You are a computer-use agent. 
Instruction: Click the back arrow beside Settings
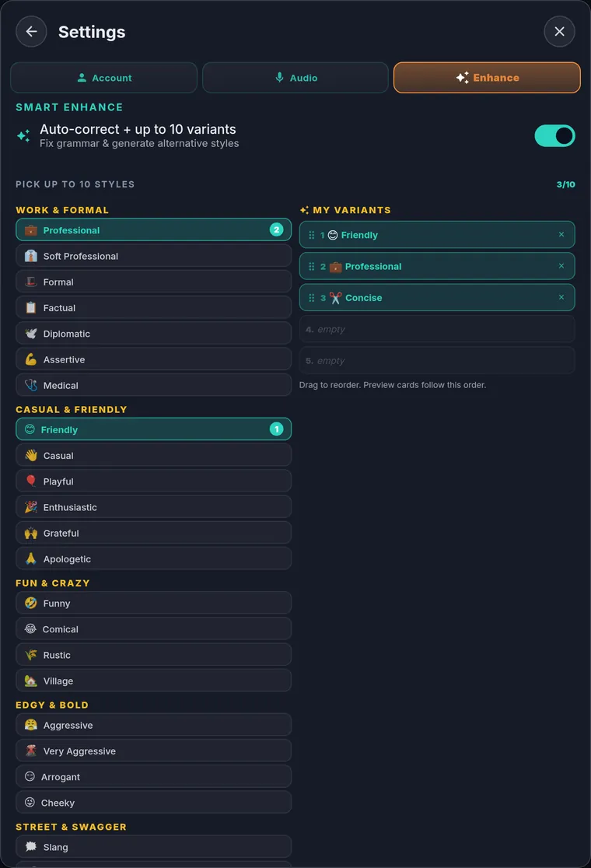click(31, 32)
